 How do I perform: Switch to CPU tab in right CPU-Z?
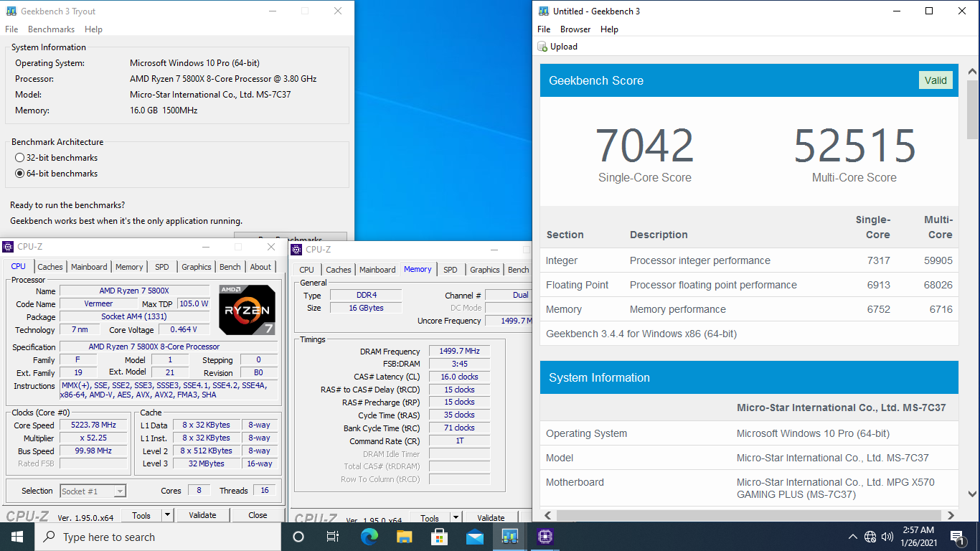click(x=306, y=270)
